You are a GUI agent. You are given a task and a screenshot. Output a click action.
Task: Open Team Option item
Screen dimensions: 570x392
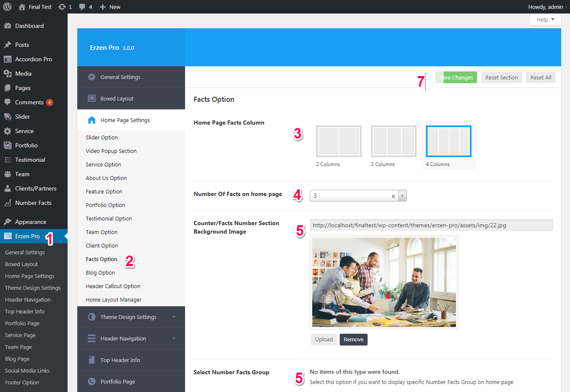tap(101, 232)
